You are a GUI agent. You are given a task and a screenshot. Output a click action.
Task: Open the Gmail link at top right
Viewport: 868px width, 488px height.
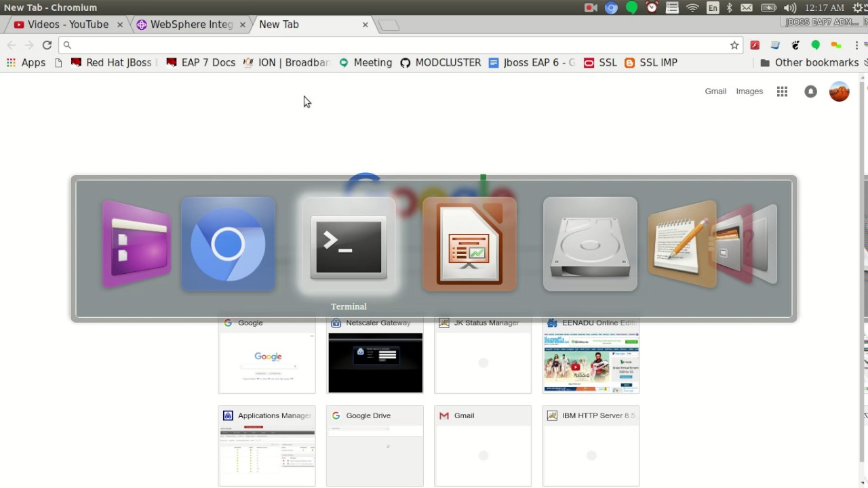point(715,91)
